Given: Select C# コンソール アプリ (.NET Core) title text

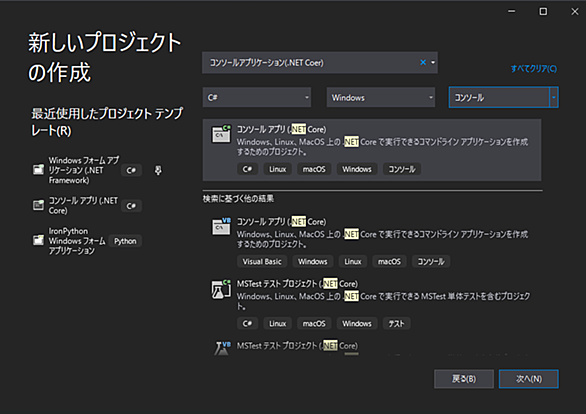Looking at the screenshot, I should click(x=281, y=129).
